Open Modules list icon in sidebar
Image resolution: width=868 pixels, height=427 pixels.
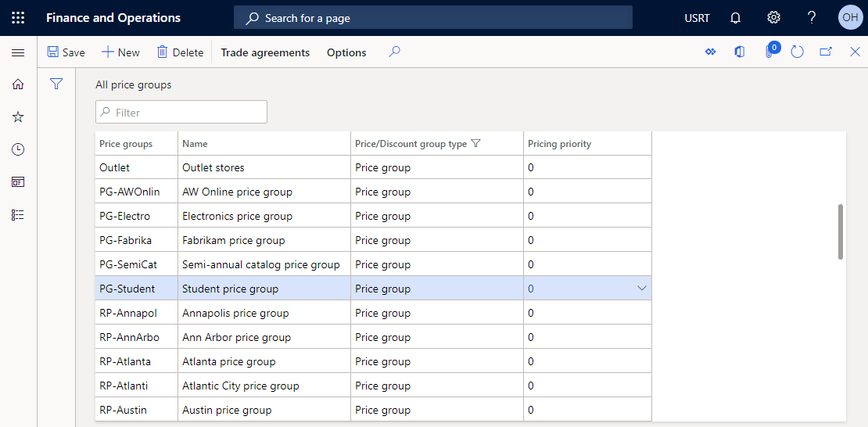point(18,215)
